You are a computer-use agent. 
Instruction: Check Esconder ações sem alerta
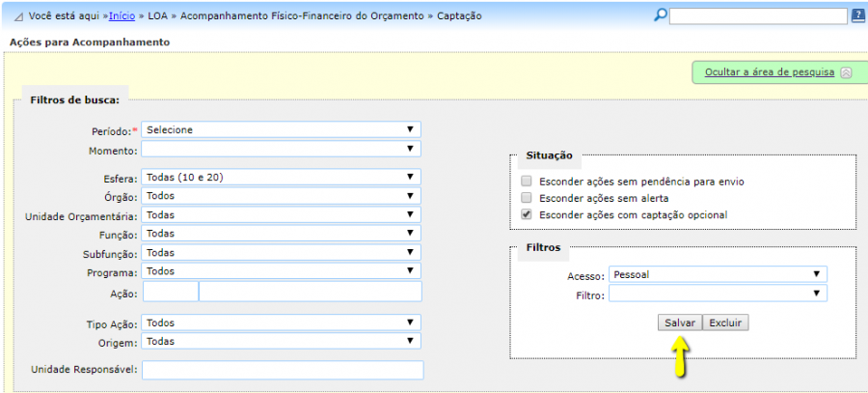pyautogui.click(x=527, y=198)
